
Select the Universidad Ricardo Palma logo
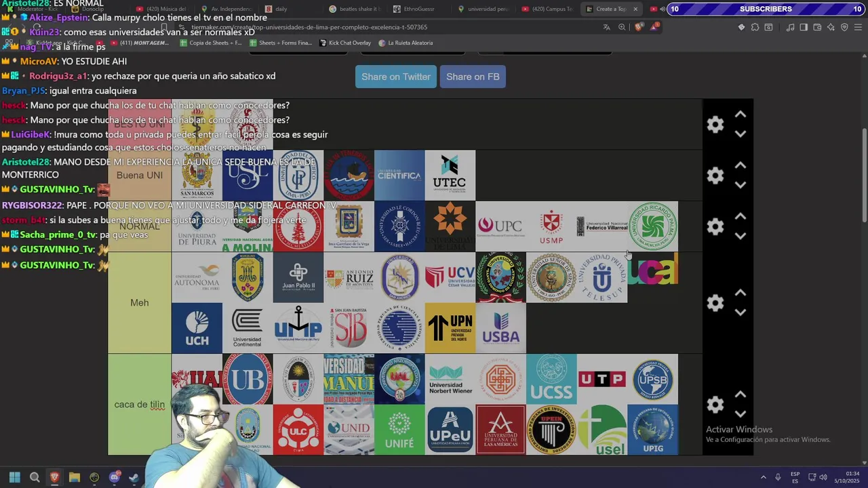tap(653, 226)
